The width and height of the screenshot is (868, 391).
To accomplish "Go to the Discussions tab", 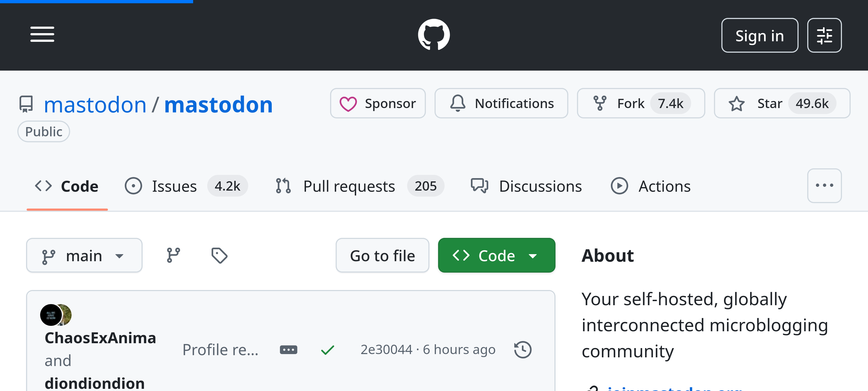I will pyautogui.click(x=541, y=185).
